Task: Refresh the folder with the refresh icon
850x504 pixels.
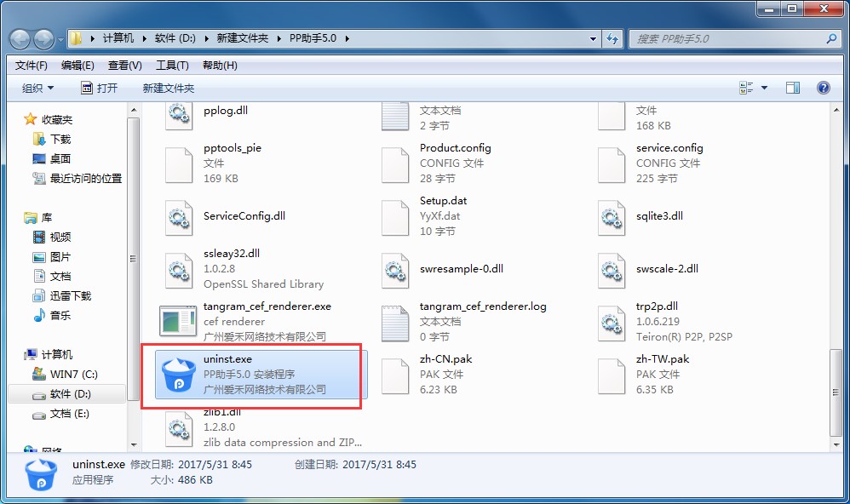Action: (x=612, y=38)
